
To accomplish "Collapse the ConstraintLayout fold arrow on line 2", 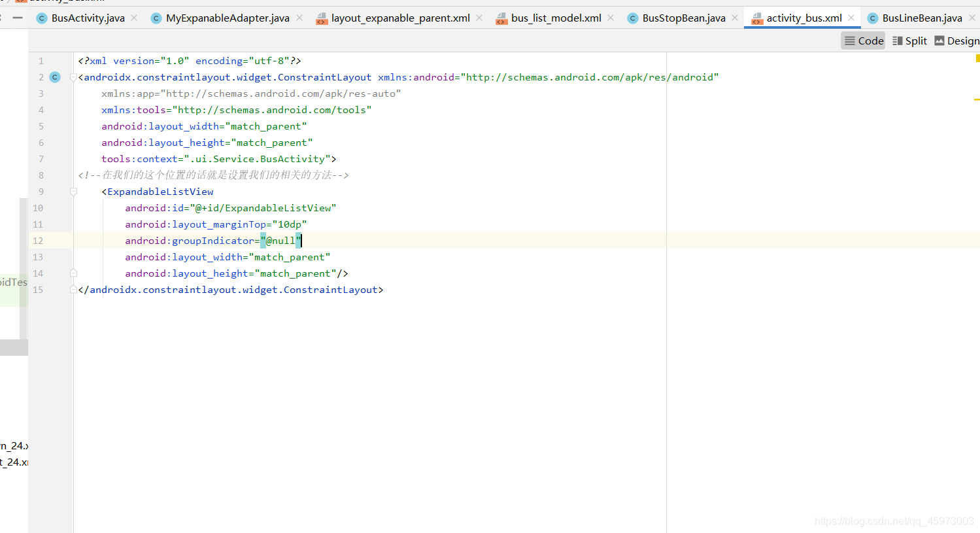I will [73, 77].
